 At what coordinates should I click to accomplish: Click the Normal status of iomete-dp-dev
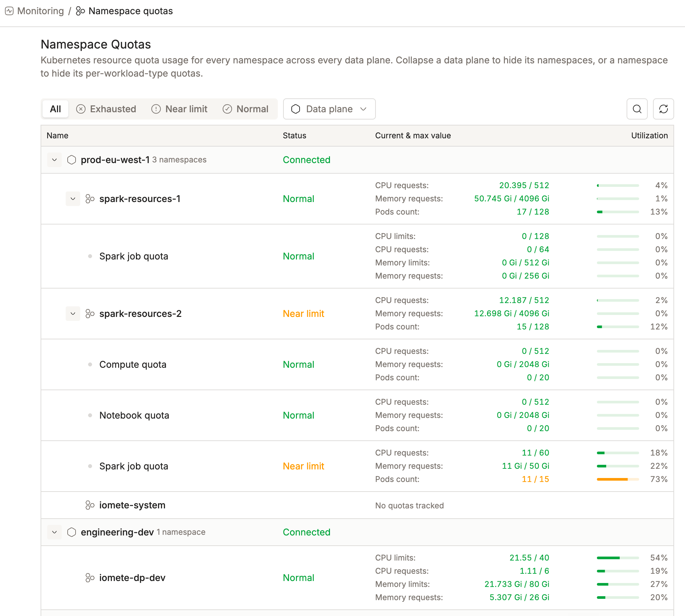click(x=298, y=578)
